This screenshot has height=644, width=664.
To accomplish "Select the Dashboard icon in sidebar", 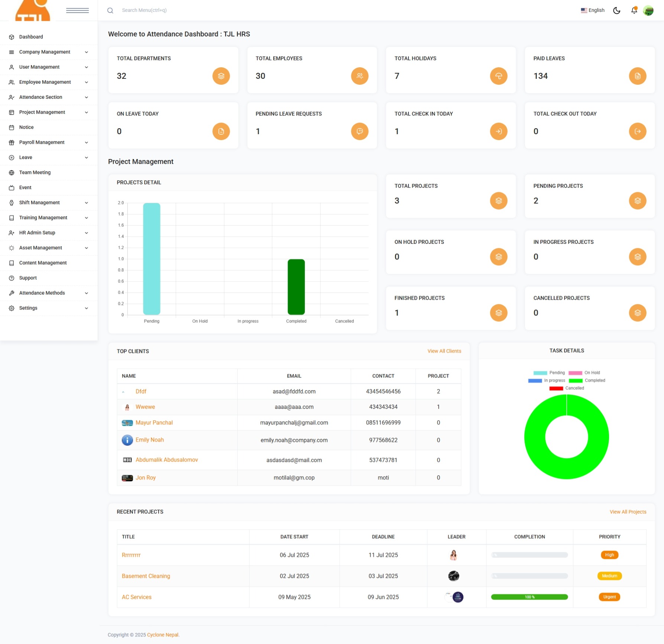I will (x=11, y=37).
